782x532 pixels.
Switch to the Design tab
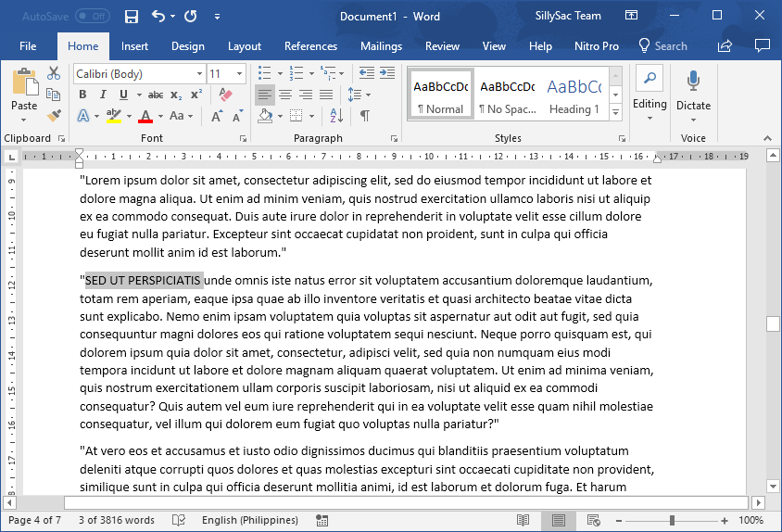click(188, 46)
